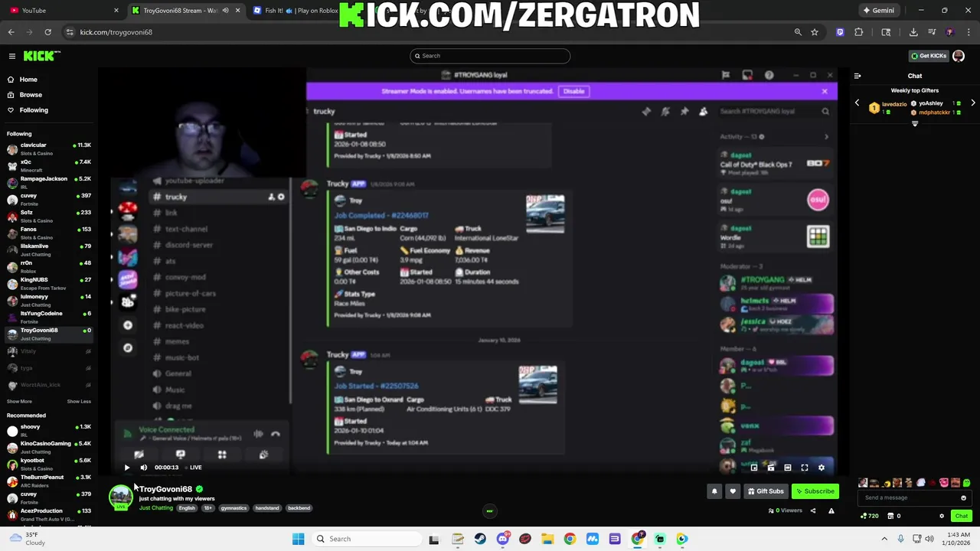This screenshot has width=980, height=551.
Task: Open Following in sidebar
Action: click(x=28, y=110)
